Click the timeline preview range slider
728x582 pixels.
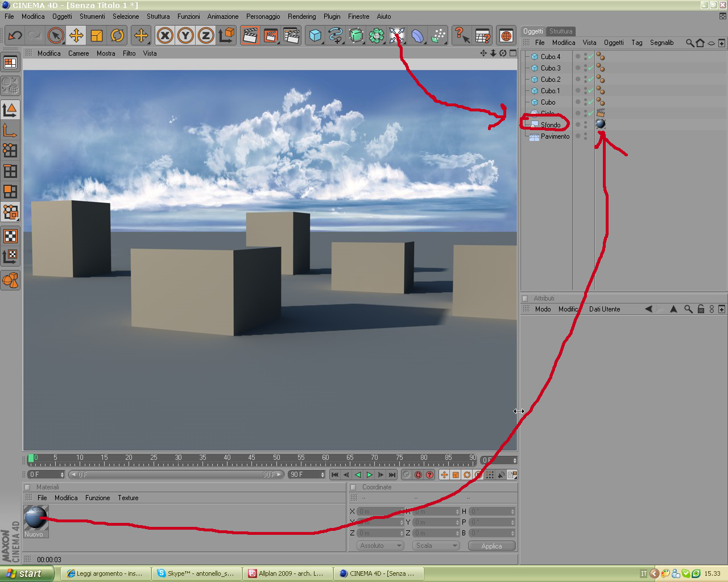tap(176, 475)
